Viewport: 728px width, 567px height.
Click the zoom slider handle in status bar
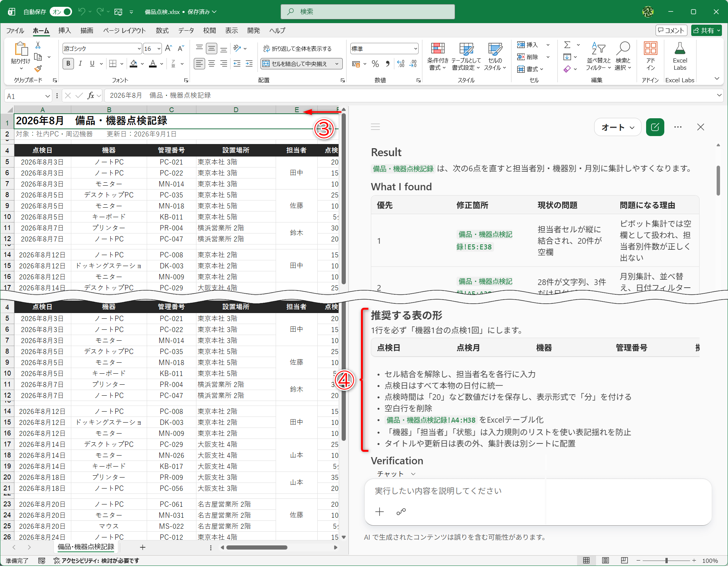click(666, 561)
